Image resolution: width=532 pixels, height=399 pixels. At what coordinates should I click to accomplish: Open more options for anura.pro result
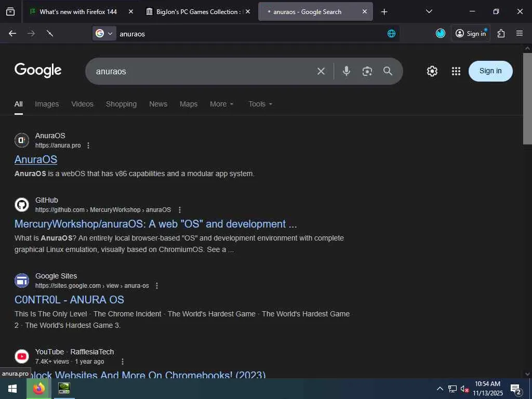(88, 145)
